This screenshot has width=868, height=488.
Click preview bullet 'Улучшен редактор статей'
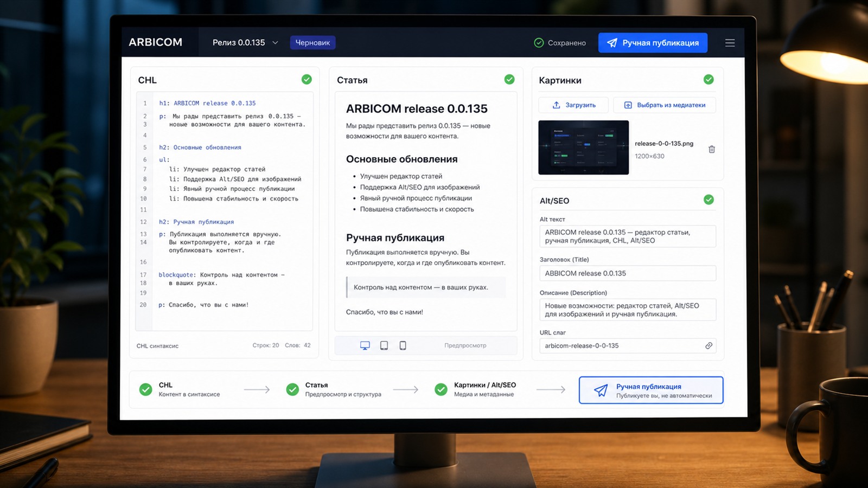(x=401, y=176)
